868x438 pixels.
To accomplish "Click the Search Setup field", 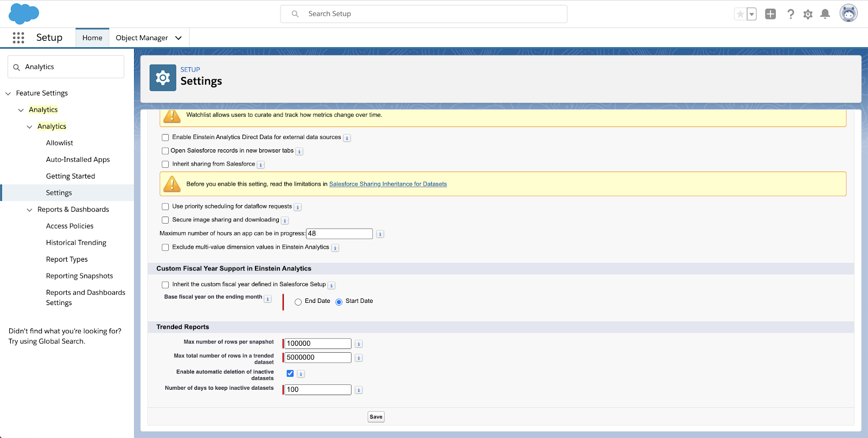I will point(424,14).
